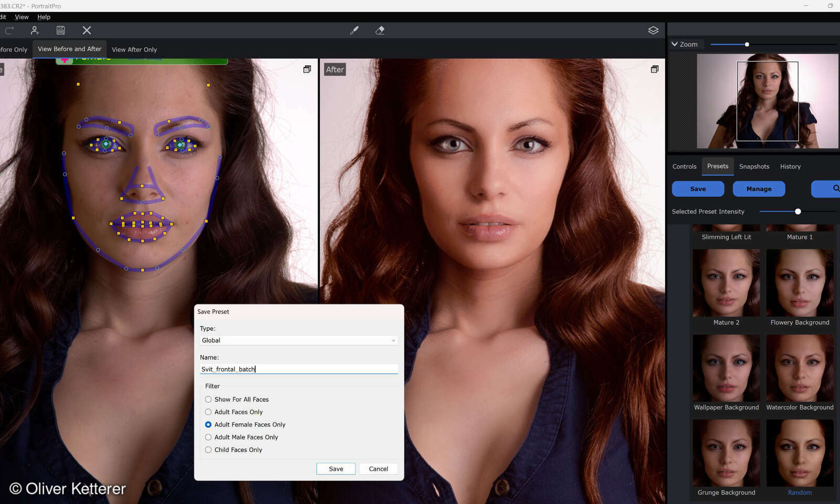Select the eraser tool in the toolbar

pos(380,30)
